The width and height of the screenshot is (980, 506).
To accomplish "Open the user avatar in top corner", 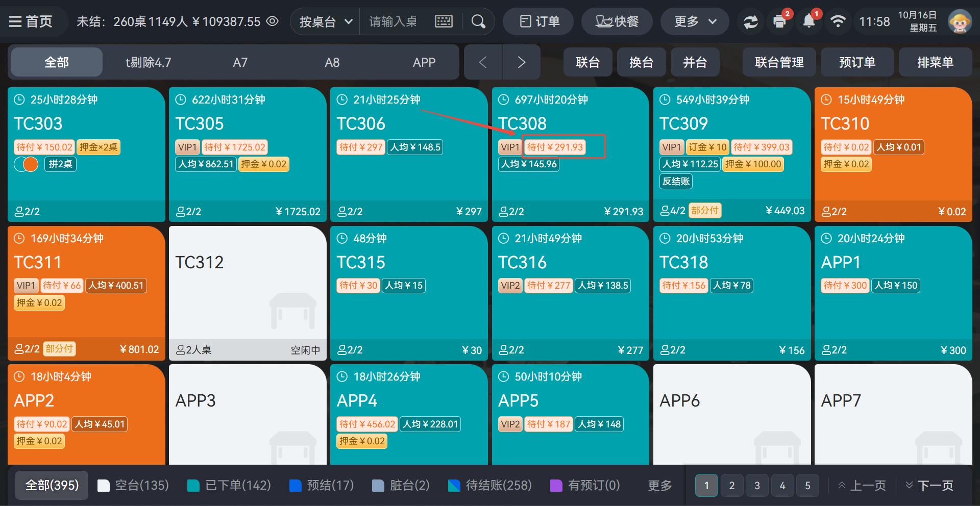I will (x=959, y=21).
